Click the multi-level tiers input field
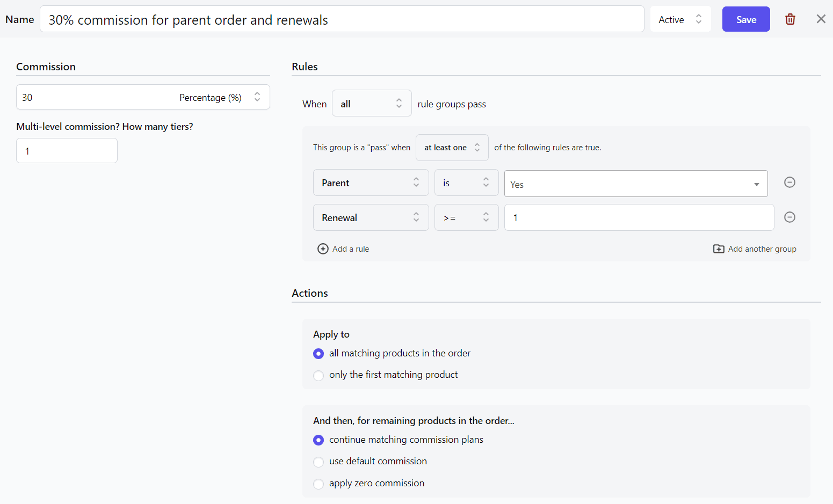 [67, 151]
